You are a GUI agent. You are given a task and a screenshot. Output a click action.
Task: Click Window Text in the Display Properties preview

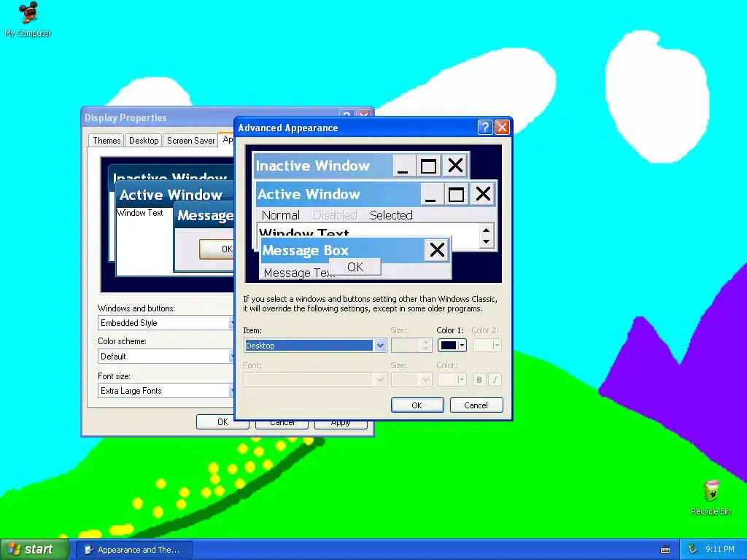140,213
